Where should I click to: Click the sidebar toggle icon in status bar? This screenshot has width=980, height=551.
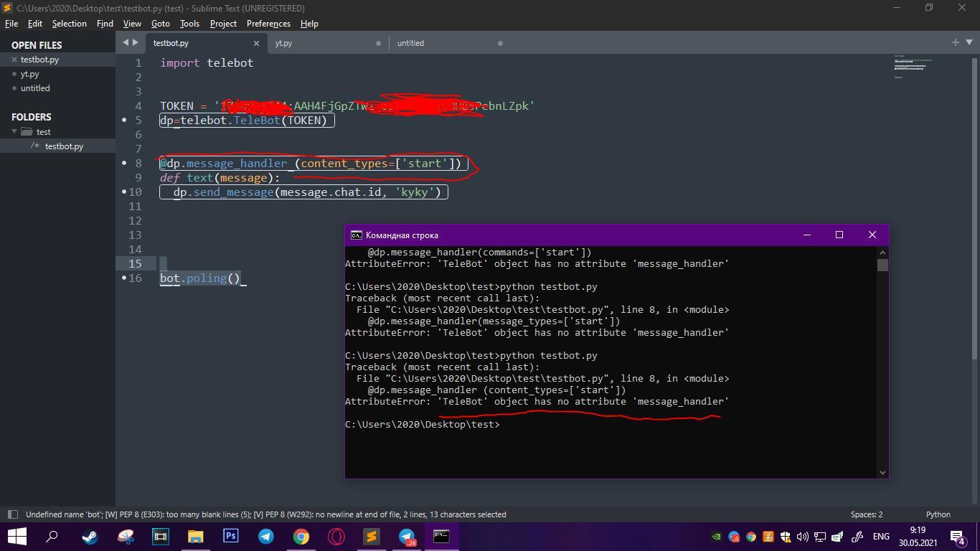click(12, 514)
